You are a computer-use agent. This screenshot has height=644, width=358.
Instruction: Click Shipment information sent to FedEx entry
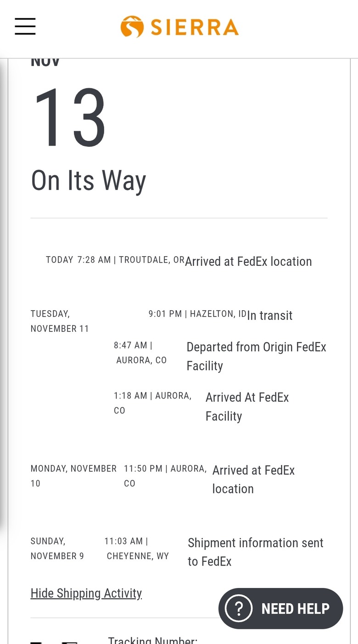click(x=256, y=552)
